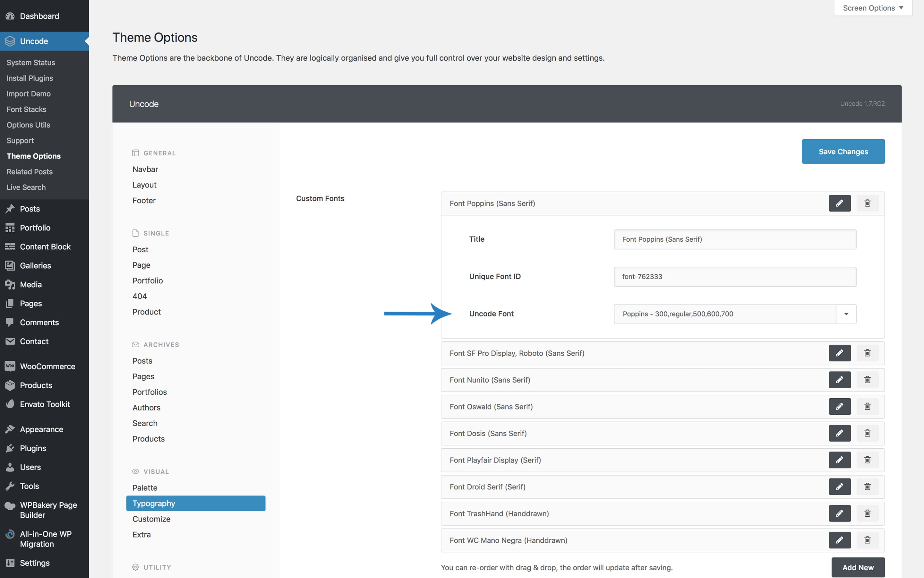Click the edit icon for Font Nunito

[x=839, y=380]
